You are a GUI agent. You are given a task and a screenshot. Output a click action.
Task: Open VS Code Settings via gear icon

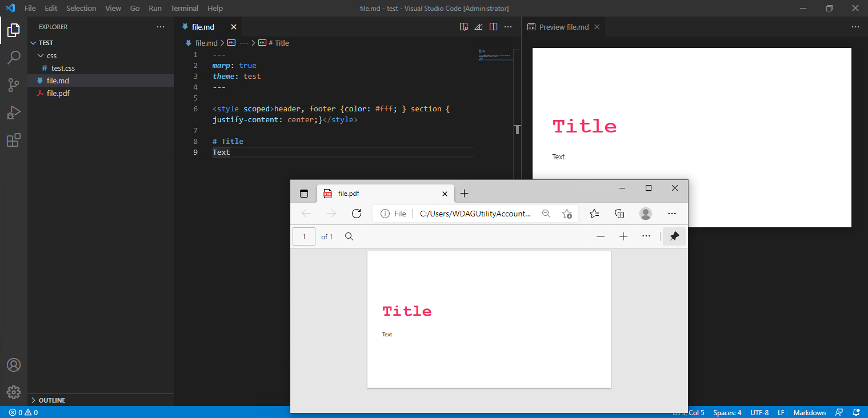[x=14, y=392]
